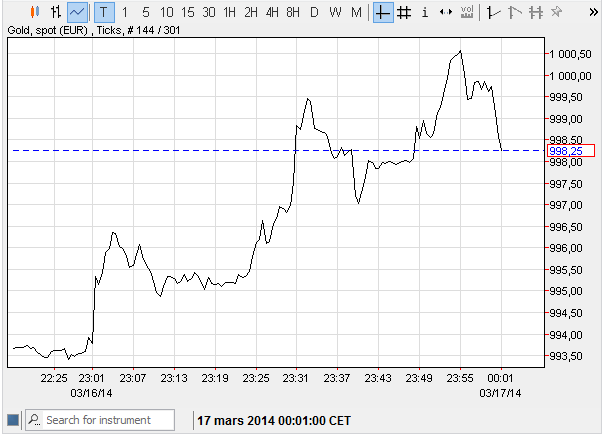Switch to candlestick chart type
Image resolution: width=602 pixels, height=438 pixels.
[x=35, y=12]
